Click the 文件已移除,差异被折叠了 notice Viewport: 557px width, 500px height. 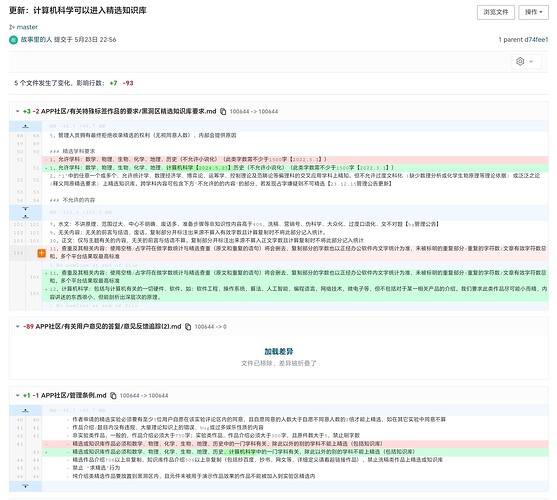(279, 363)
